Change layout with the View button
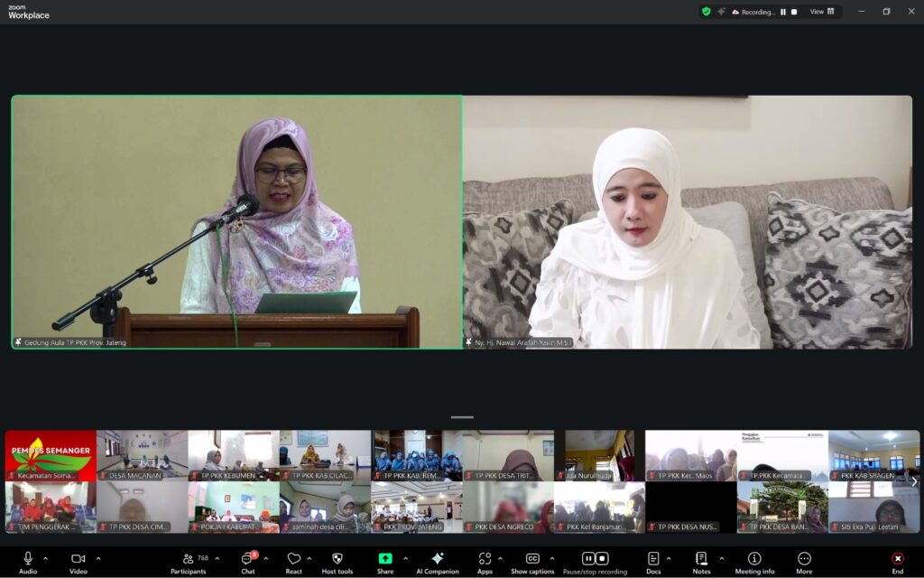This screenshot has width=924, height=578. [x=822, y=11]
